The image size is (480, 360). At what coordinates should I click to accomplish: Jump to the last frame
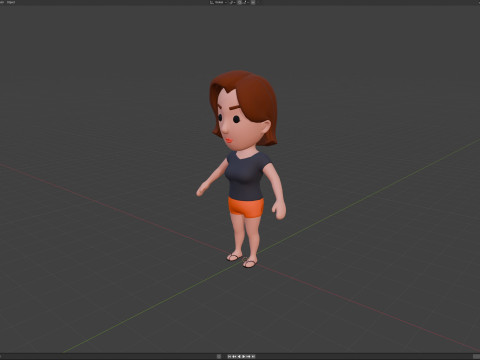click(253, 356)
